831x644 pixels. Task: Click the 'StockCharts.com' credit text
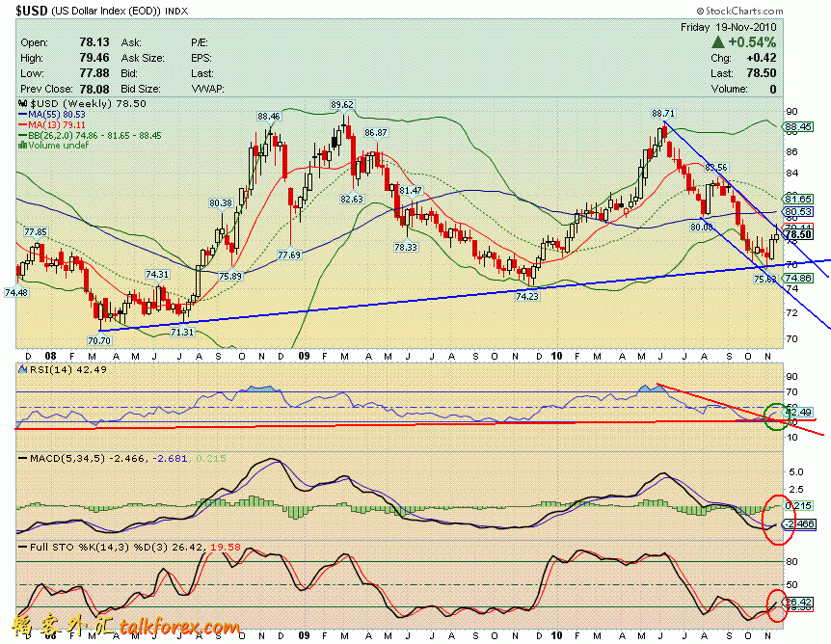[744, 12]
